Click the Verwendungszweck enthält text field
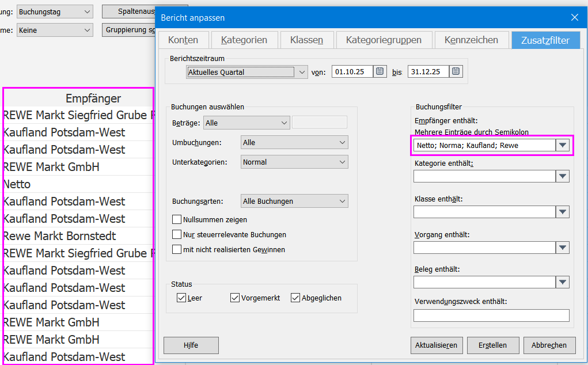Viewport: 588px width, 365px height. point(491,315)
